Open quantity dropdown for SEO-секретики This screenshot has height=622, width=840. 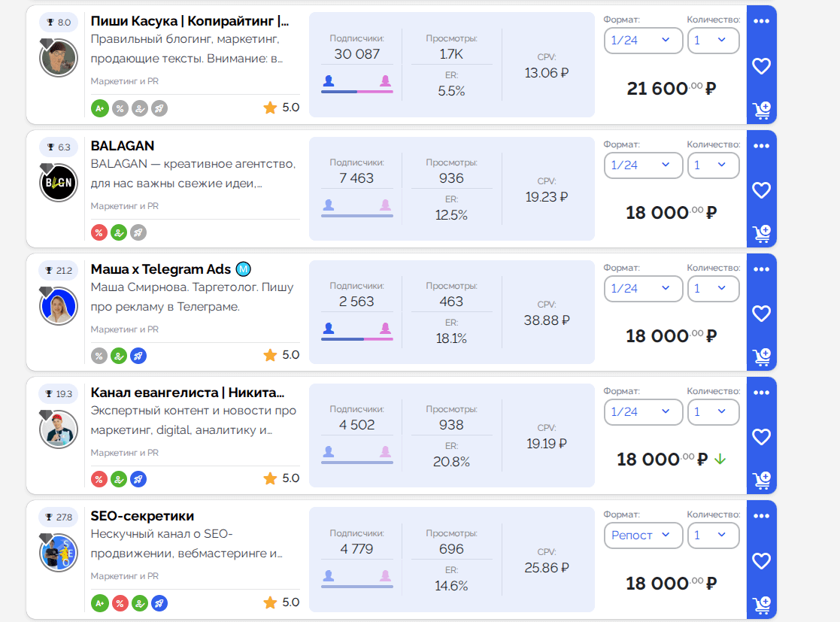click(x=714, y=536)
